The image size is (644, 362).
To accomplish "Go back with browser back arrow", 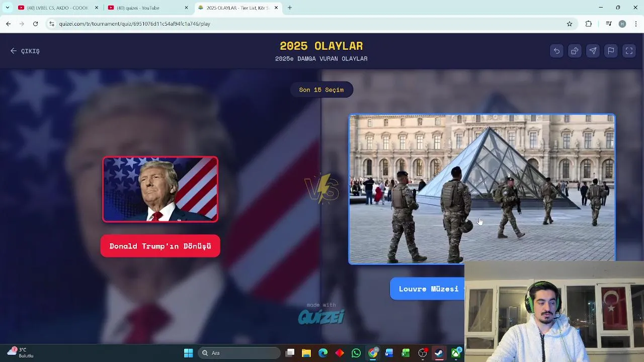I will click(x=8, y=24).
